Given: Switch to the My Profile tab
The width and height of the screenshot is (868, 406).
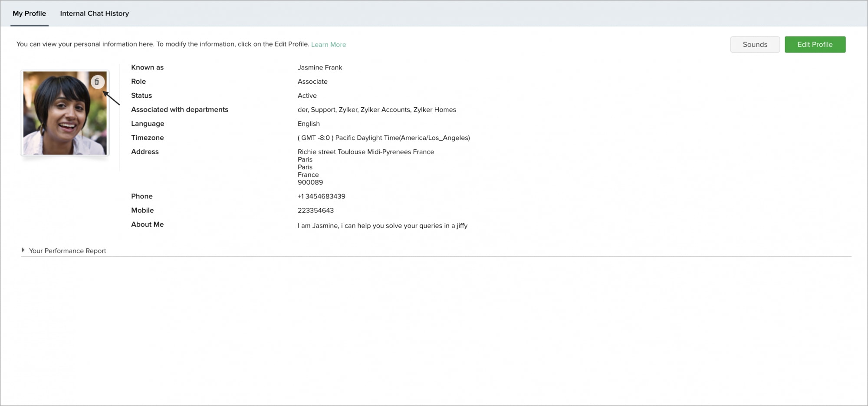Looking at the screenshot, I should pyautogui.click(x=30, y=13).
